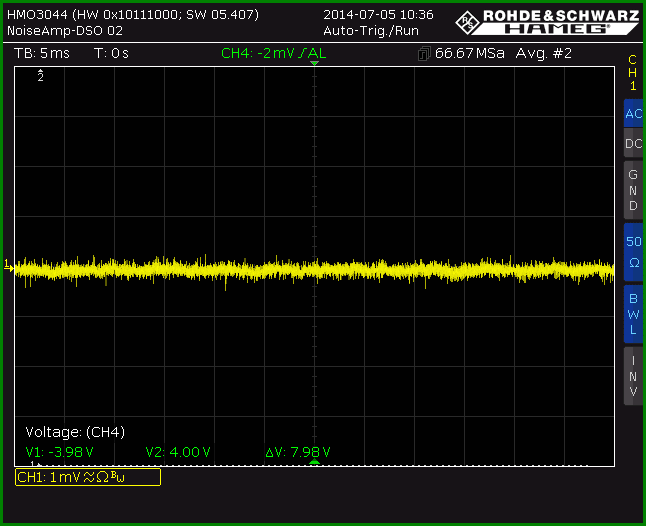This screenshot has width=646, height=526.
Task: Click the yellow CH1 noise trace
Action: pos(314,270)
